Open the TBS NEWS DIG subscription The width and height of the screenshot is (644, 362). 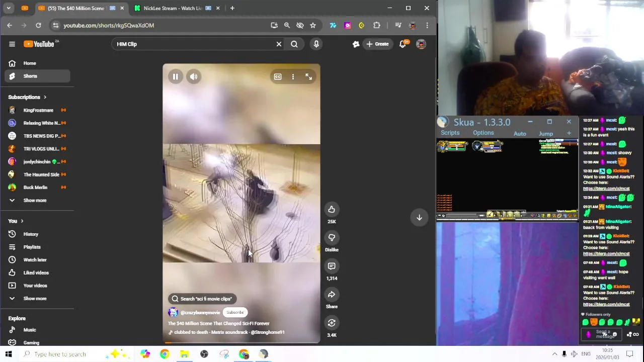tap(37, 136)
